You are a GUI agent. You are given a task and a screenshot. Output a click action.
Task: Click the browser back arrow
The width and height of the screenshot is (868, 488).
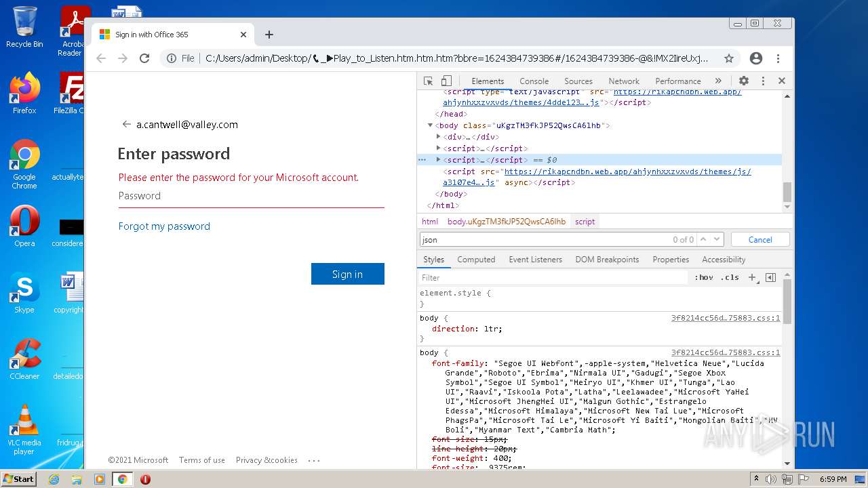coord(101,58)
